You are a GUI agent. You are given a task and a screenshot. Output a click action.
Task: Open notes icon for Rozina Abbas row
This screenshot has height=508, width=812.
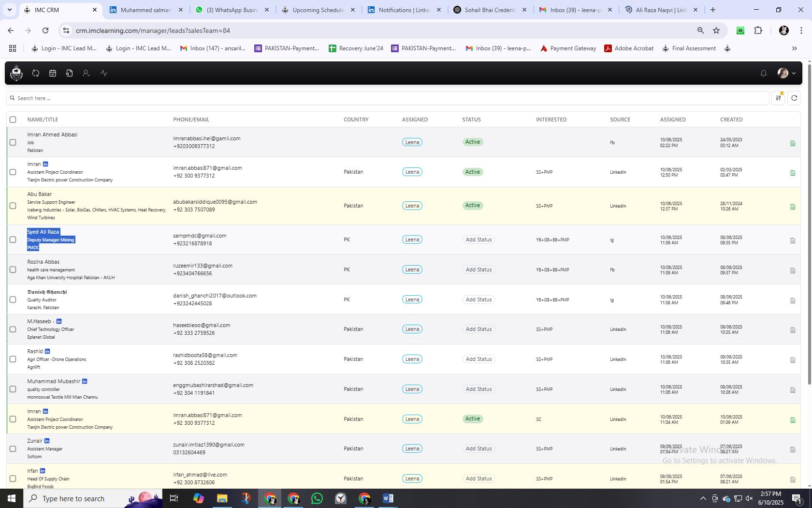793,270
